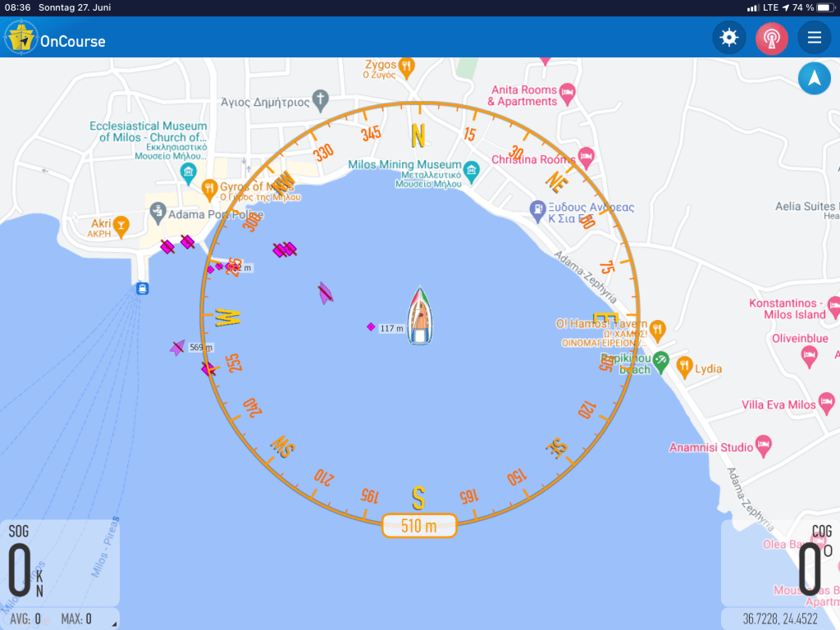The width and height of the screenshot is (840, 630).
Task: Tap the blue navigation arrow button
Action: click(814, 79)
